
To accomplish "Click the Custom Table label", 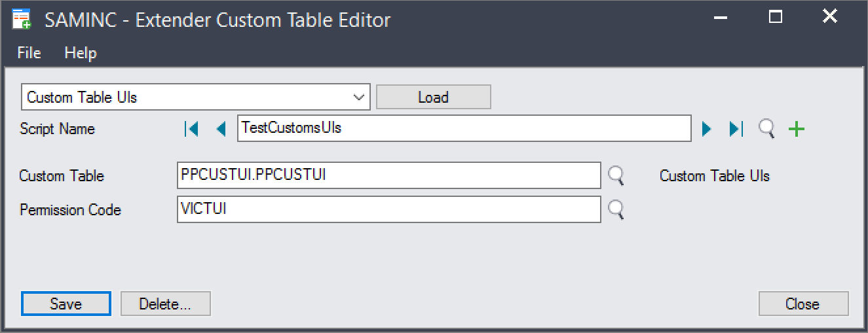I will click(x=62, y=176).
